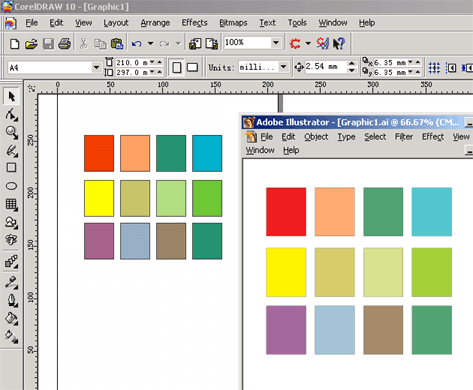The height and width of the screenshot is (390, 473).
Task: Open CorelDRAW Arrange menu
Action: pos(155,23)
